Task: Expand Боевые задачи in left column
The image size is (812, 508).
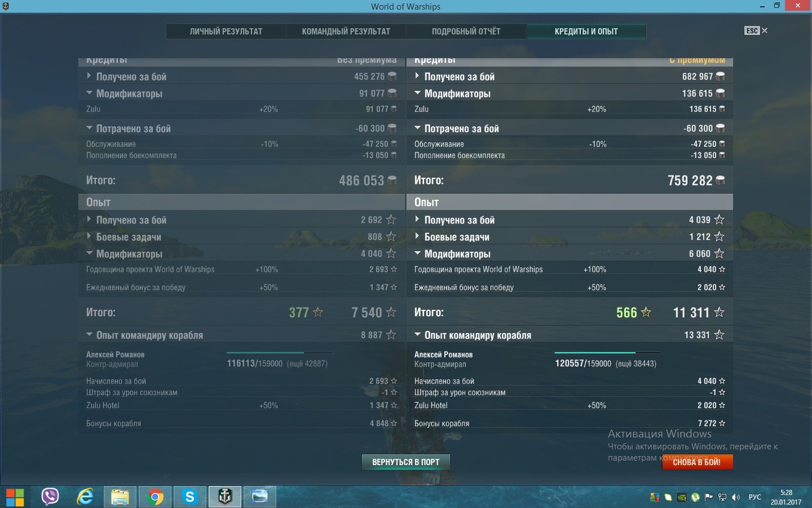Action: point(89,237)
